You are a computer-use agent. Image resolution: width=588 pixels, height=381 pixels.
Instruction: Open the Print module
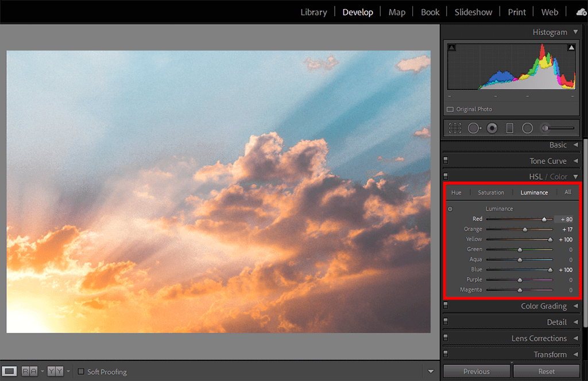517,13
